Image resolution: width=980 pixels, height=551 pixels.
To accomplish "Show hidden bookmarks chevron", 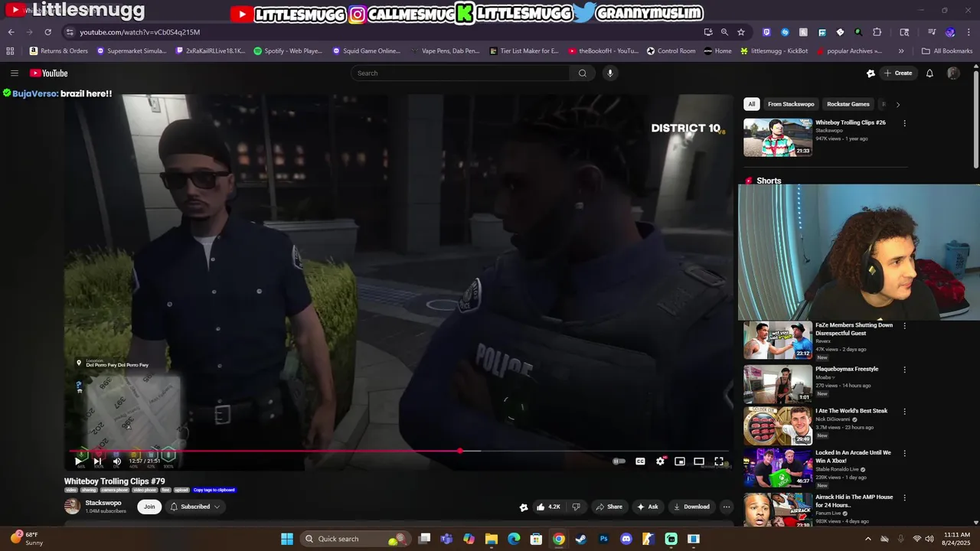I will pyautogui.click(x=901, y=51).
